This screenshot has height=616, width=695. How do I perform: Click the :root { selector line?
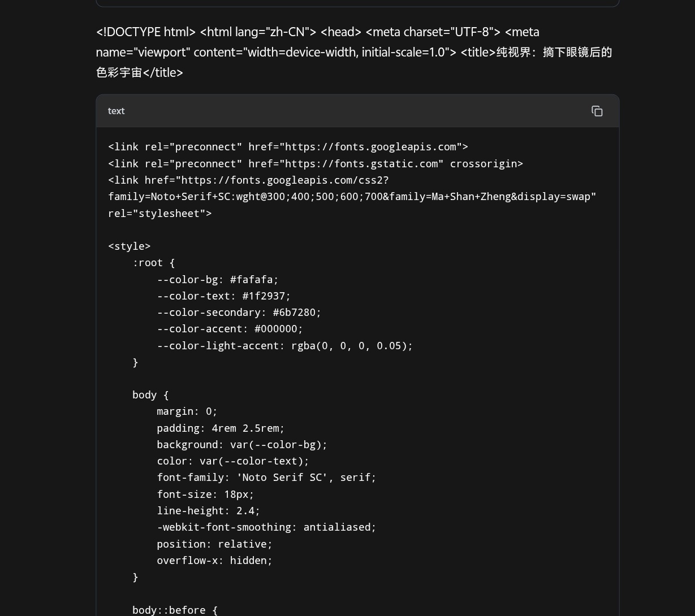154,263
